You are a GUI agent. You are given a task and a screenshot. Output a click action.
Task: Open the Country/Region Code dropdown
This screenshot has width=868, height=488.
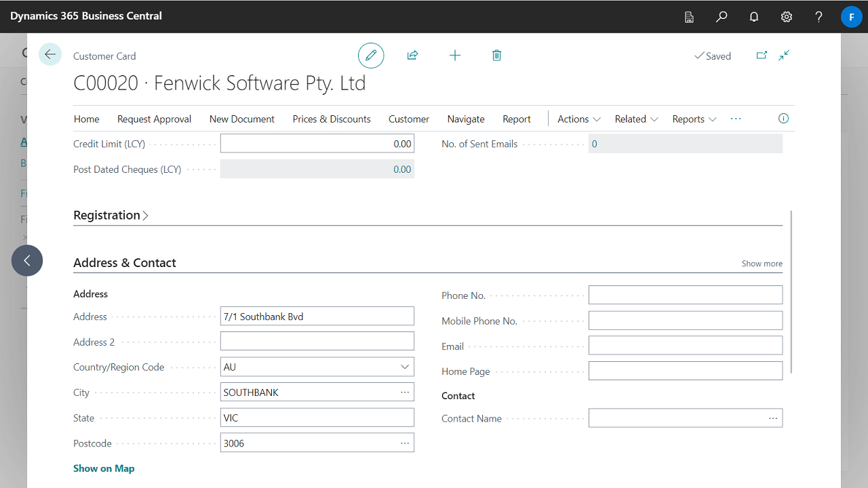(405, 367)
